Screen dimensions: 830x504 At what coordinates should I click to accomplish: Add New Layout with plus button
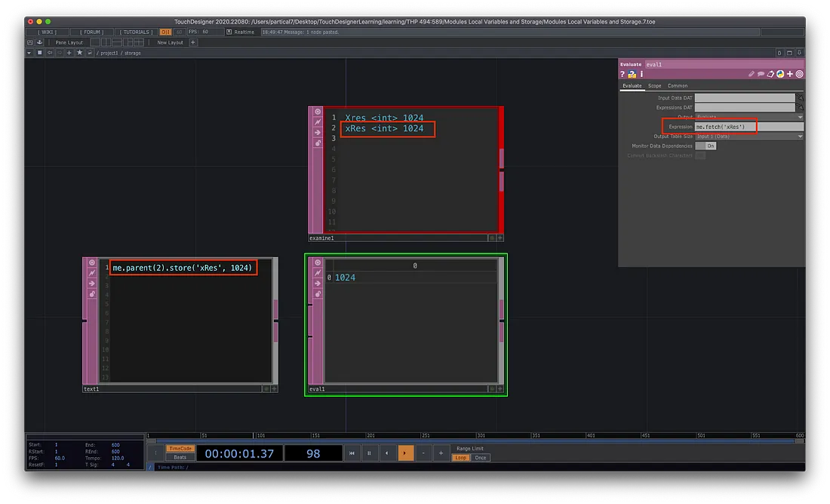[x=192, y=42]
